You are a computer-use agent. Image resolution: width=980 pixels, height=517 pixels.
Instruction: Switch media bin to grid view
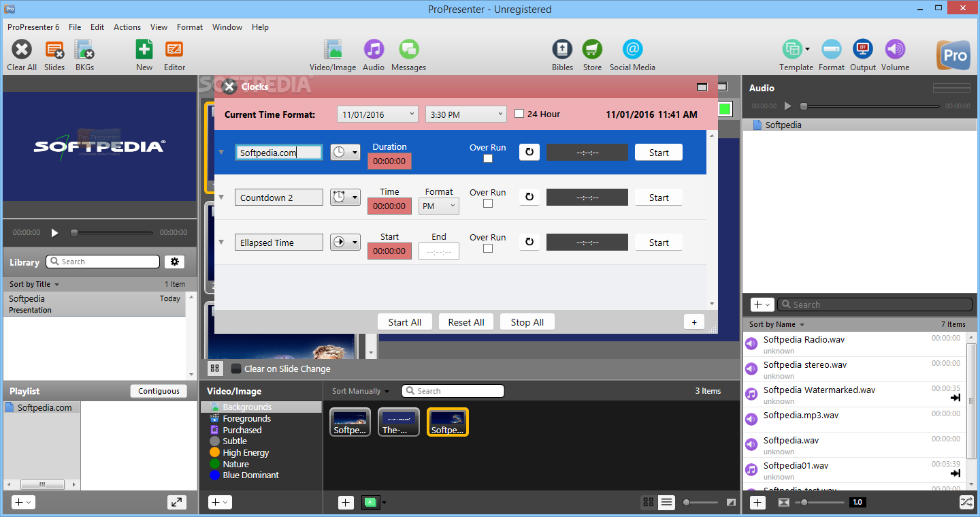(649, 502)
